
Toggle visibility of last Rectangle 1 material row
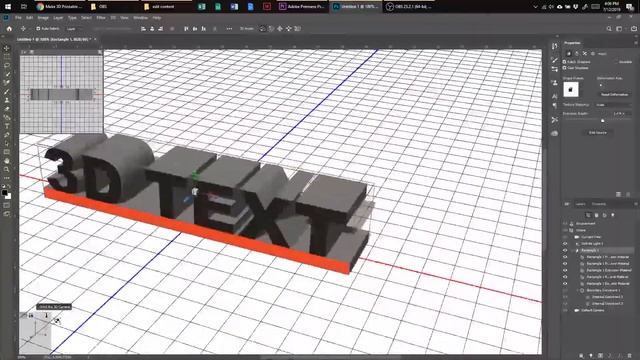565,283
